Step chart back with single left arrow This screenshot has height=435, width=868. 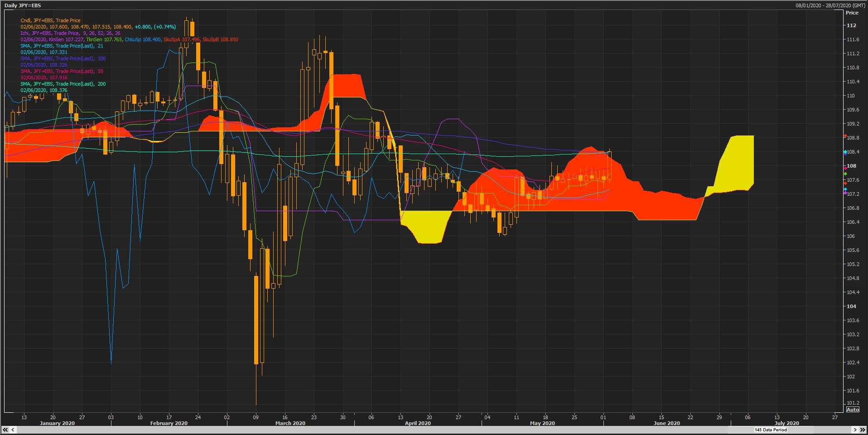coord(13,430)
